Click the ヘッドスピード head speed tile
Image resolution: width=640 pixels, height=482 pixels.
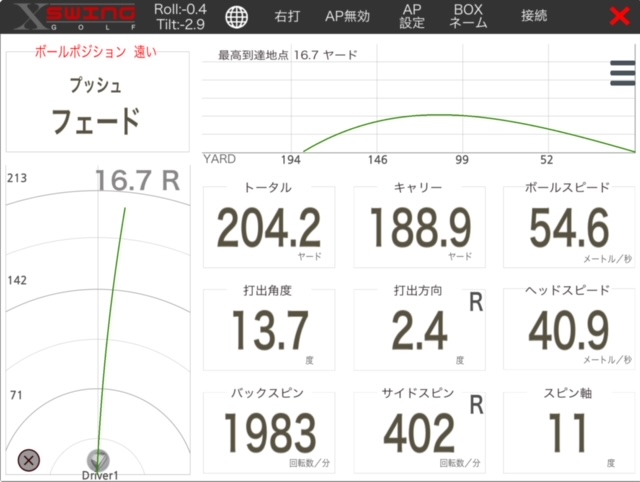[568, 328]
